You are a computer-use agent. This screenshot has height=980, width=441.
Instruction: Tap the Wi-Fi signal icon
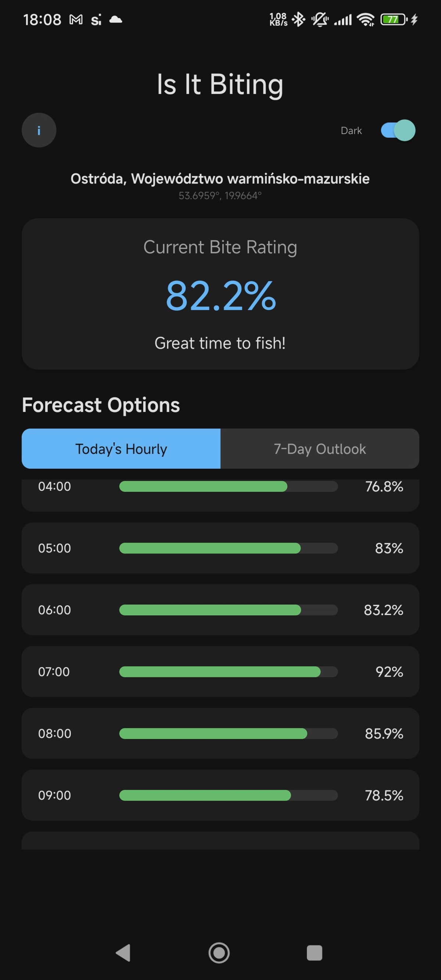(x=366, y=19)
